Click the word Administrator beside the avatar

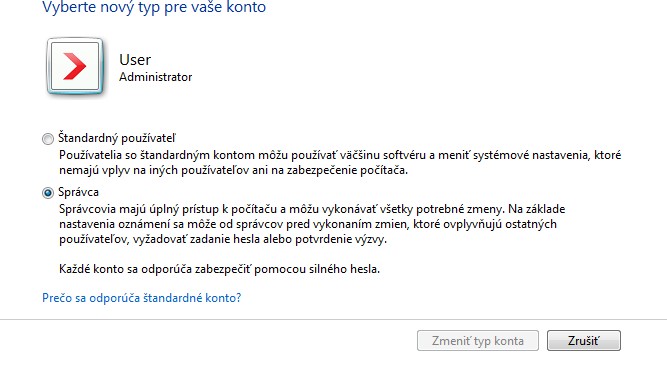(156, 77)
